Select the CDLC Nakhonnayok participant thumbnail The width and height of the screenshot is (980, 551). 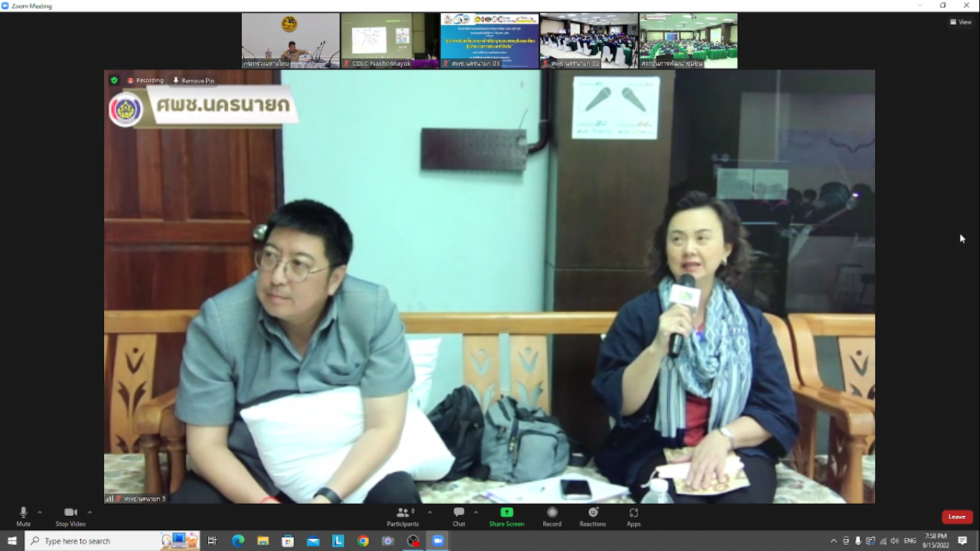coord(390,40)
